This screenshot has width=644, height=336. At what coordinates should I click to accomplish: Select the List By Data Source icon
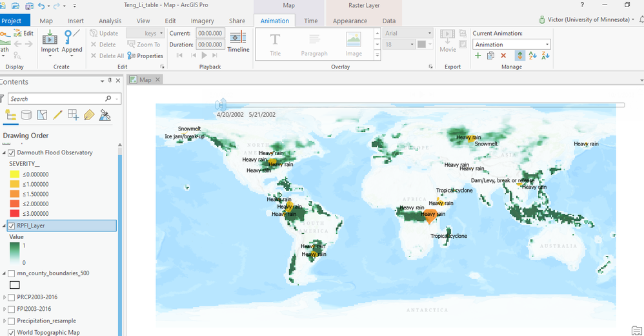click(26, 115)
